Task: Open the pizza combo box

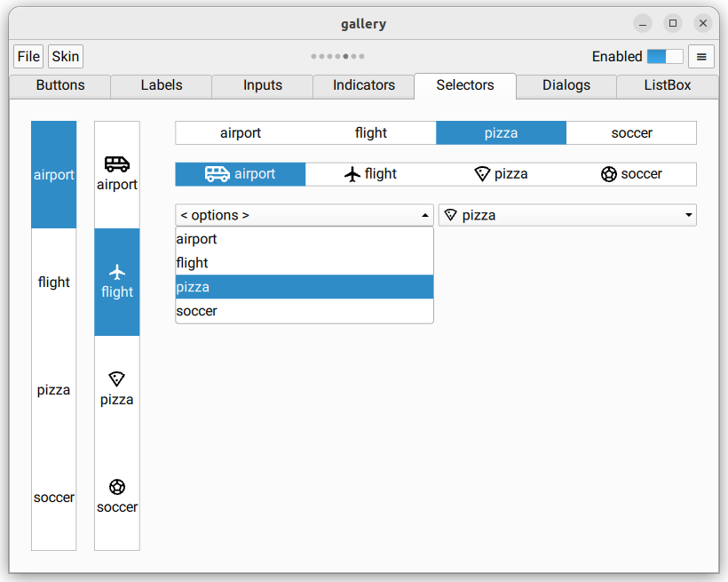Action: (x=567, y=215)
